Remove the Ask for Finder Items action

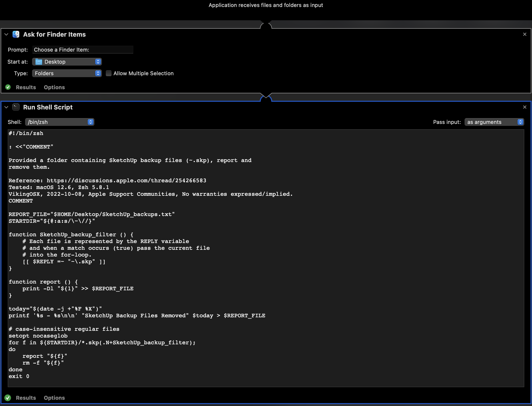[525, 34]
